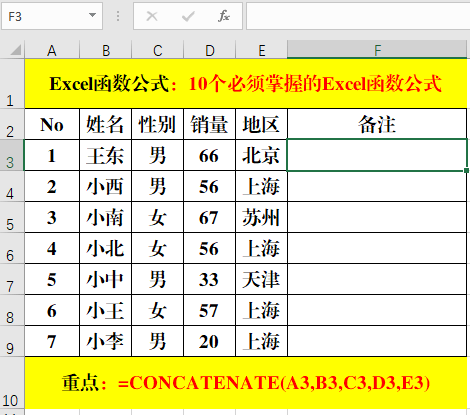This screenshot has width=470, height=415.
Task: Select row 4 header
Action: [x=12, y=186]
